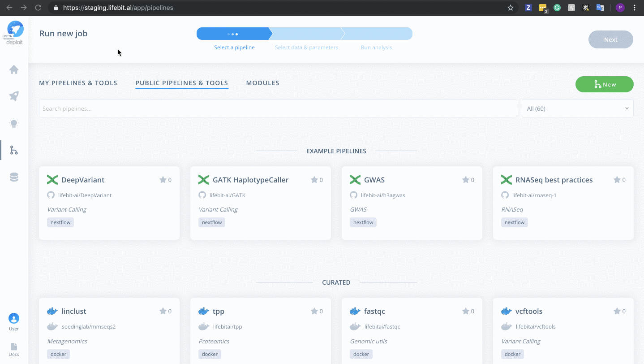Star the tpp tool
The height and width of the screenshot is (364, 644).
pyautogui.click(x=314, y=311)
